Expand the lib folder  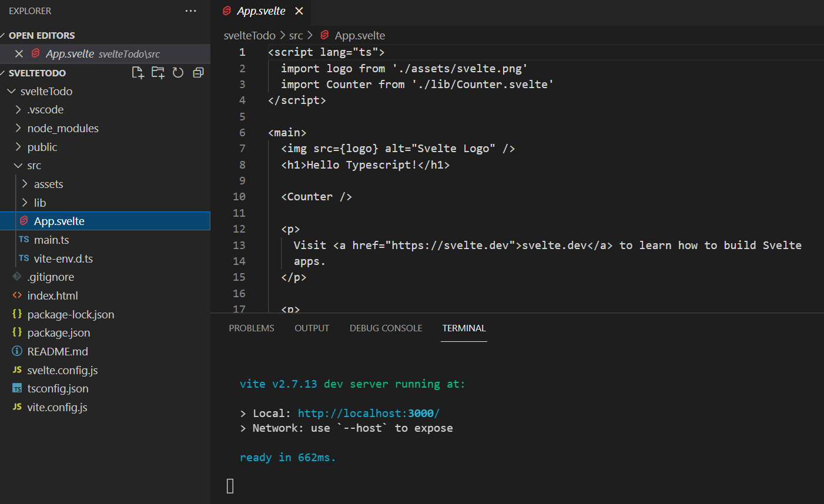tap(25, 203)
